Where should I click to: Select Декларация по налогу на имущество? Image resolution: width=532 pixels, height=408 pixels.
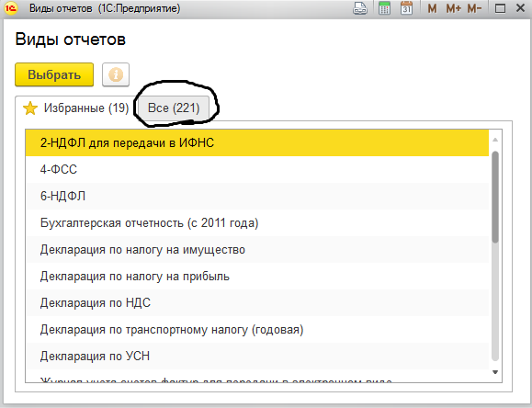(x=257, y=249)
